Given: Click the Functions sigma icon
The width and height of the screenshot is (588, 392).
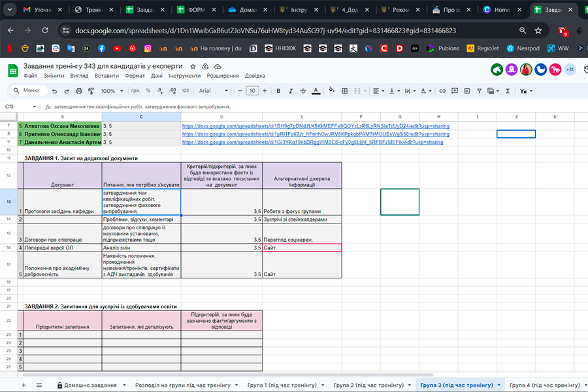Looking at the screenshot, I should tap(508, 91).
